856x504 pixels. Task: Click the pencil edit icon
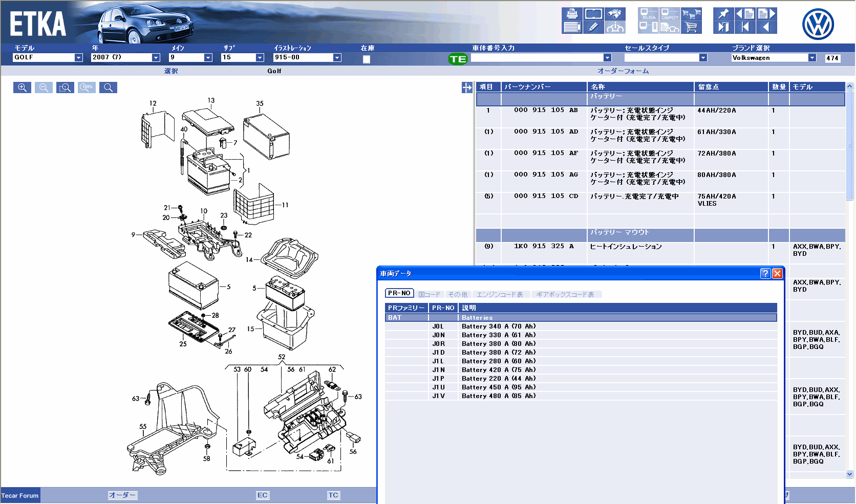click(593, 27)
